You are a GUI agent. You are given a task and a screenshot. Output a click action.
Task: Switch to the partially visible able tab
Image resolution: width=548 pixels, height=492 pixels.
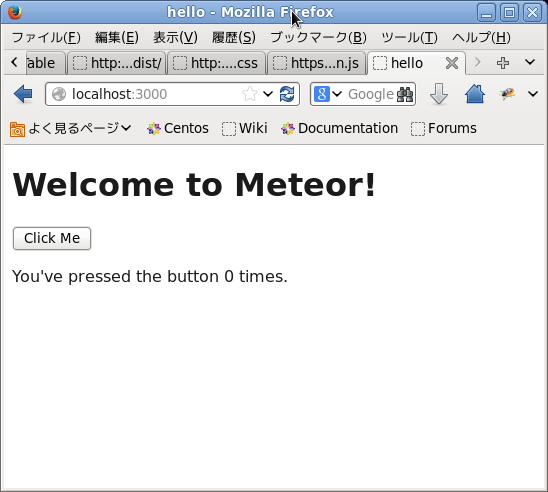tap(45, 63)
